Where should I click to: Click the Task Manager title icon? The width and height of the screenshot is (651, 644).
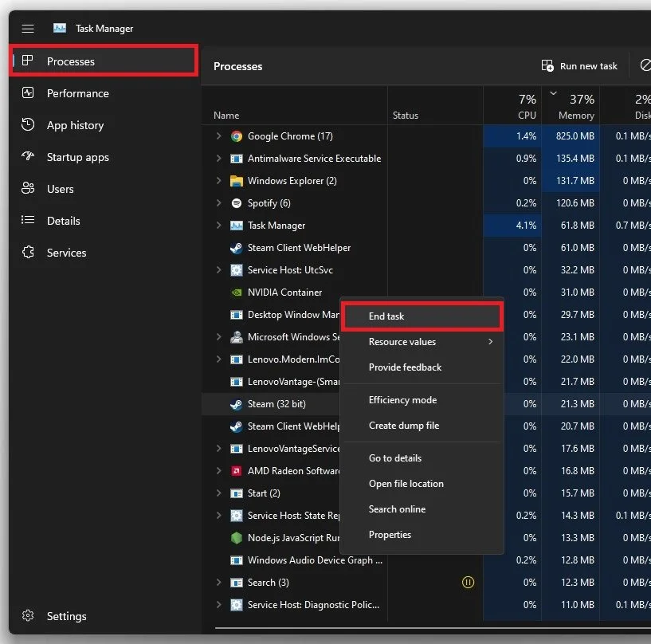[60, 28]
